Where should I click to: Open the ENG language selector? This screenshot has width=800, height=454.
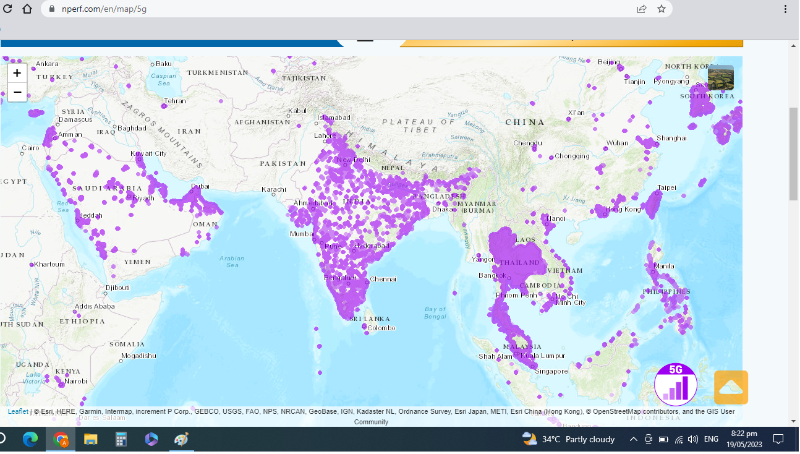(712, 439)
